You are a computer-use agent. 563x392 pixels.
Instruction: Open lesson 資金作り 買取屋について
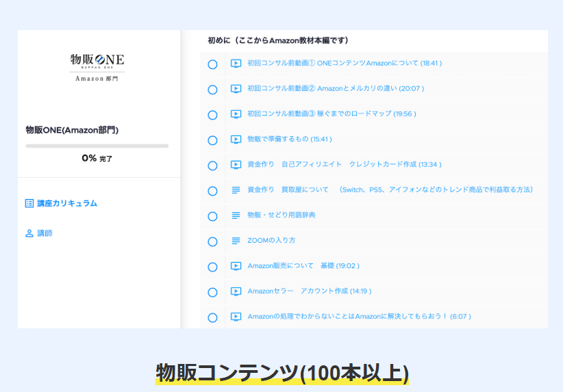click(x=390, y=190)
